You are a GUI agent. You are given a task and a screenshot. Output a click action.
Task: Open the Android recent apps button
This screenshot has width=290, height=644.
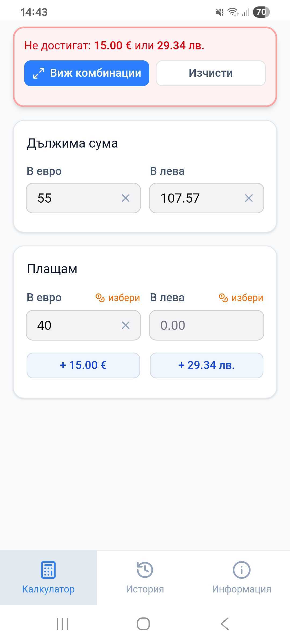(62, 624)
